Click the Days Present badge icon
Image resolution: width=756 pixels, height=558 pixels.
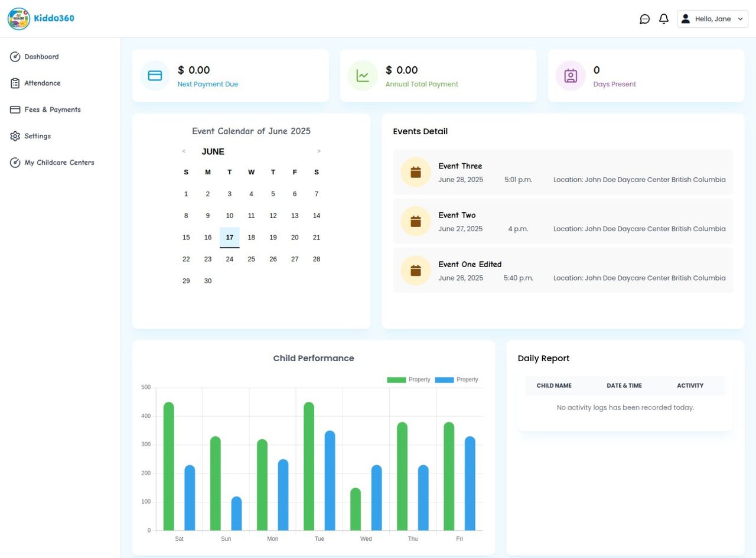tap(571, 76)
